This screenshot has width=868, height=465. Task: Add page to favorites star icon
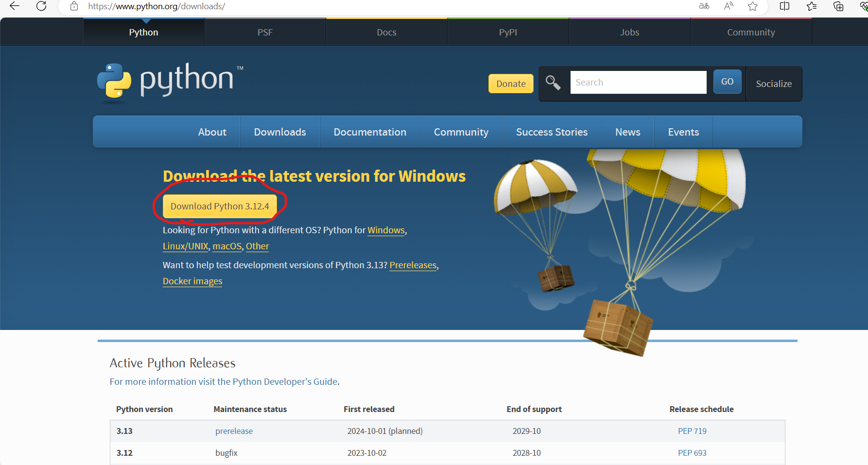point(753,6)
